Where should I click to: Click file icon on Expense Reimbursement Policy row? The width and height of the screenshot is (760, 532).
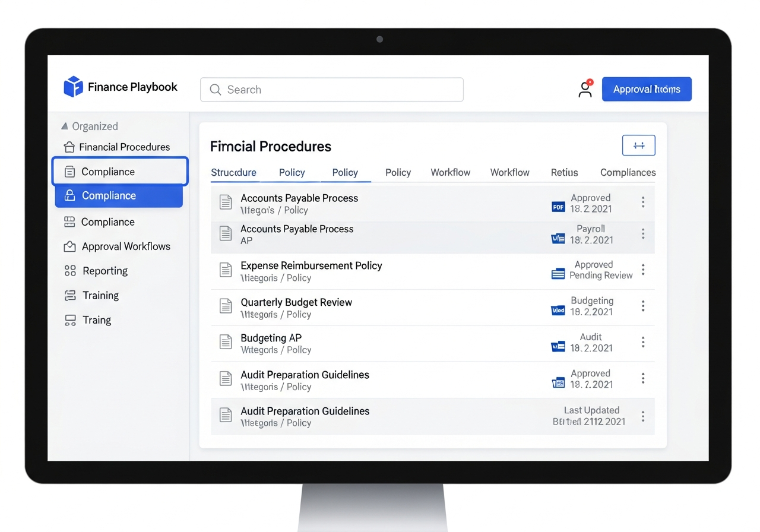(558, 274)
